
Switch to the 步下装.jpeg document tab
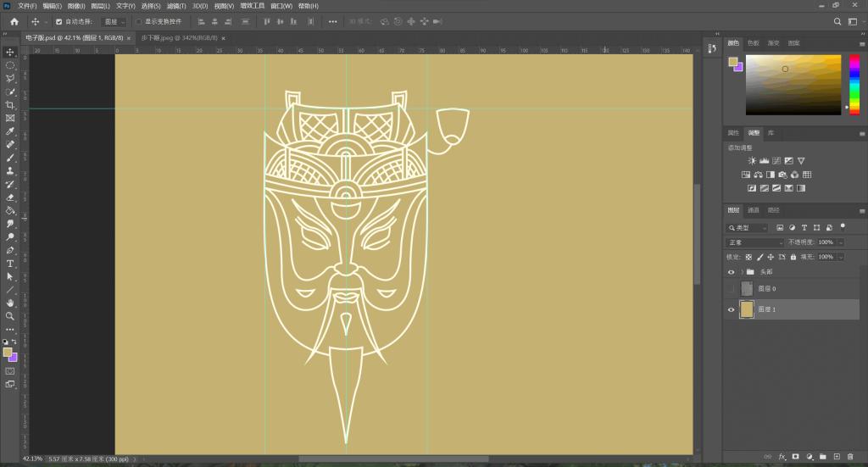point(175,38)
